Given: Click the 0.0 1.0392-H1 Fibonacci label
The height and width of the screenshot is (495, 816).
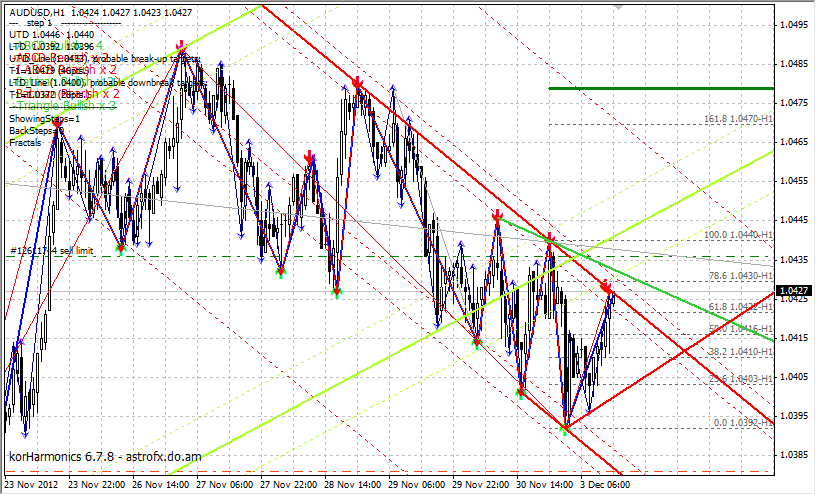Looking at the screenshot, I should pos(743,423).
